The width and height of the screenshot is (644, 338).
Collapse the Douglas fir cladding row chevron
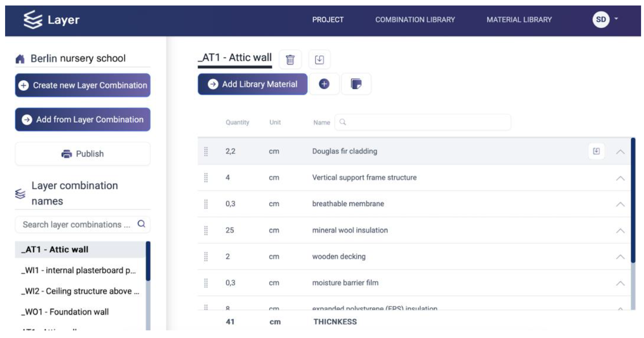click(620, 152)
